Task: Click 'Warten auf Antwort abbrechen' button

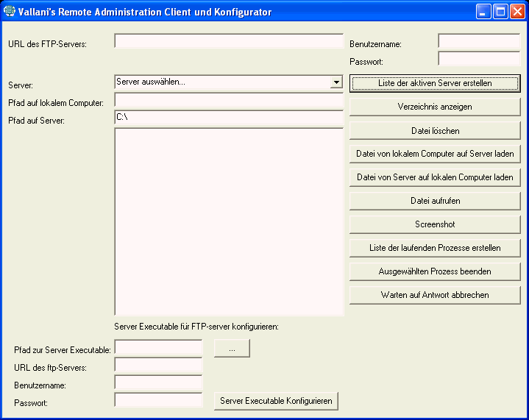Action: [x=435, y=295]
